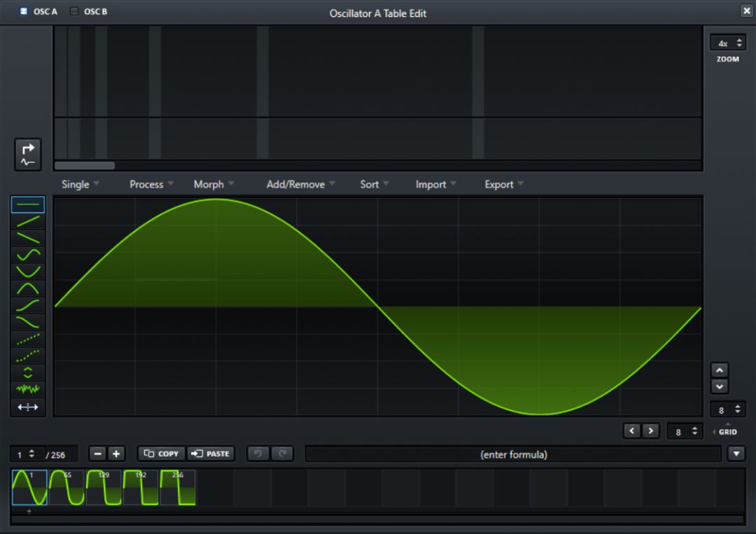
Task: Click the shift waveform up arrow
Action: 719,370
